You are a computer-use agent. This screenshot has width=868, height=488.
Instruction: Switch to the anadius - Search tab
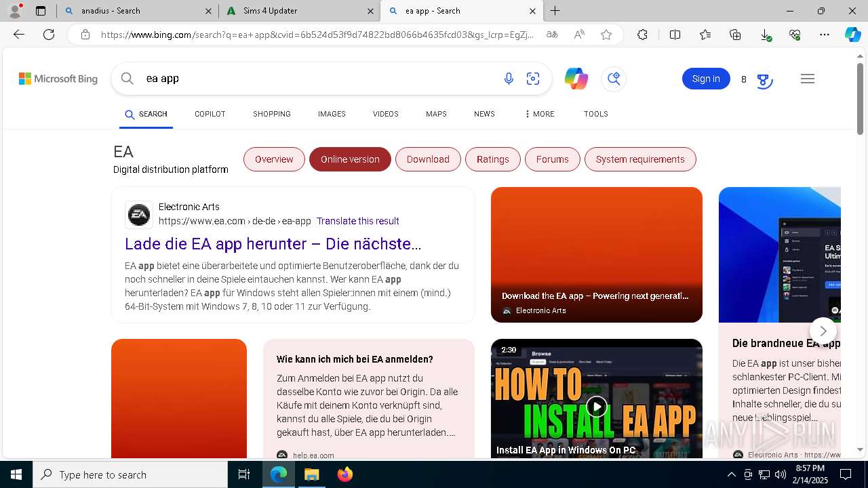pyautogui.click(x=138, y=11)
